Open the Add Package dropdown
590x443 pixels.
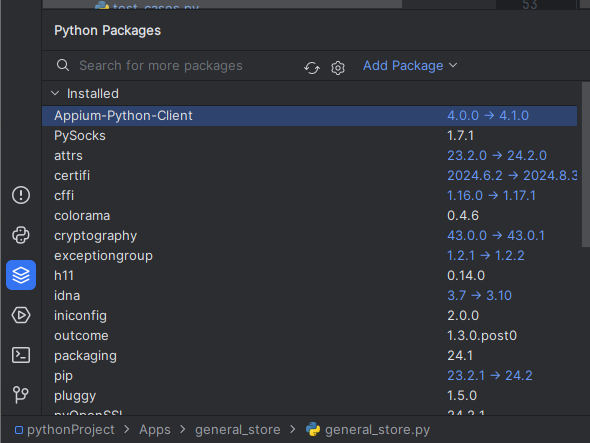pyautogui.click(x=410, y=65)
